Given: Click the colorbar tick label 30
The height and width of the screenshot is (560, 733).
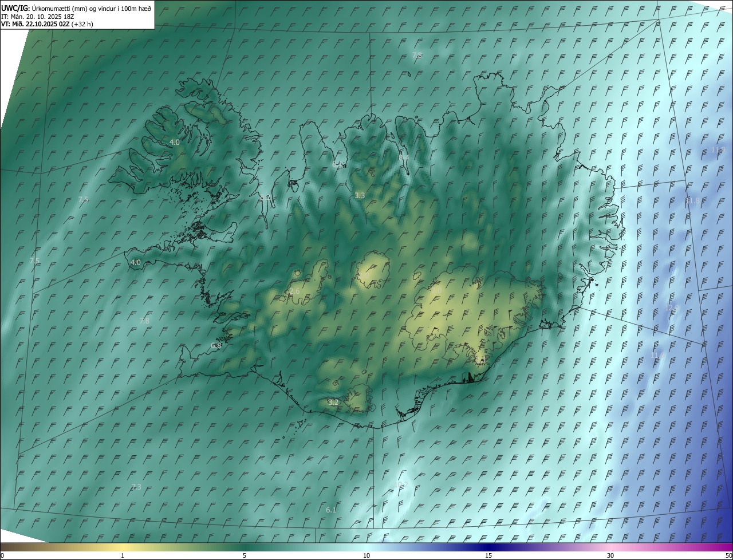Looking at the screenshot, I should [610, 556].
